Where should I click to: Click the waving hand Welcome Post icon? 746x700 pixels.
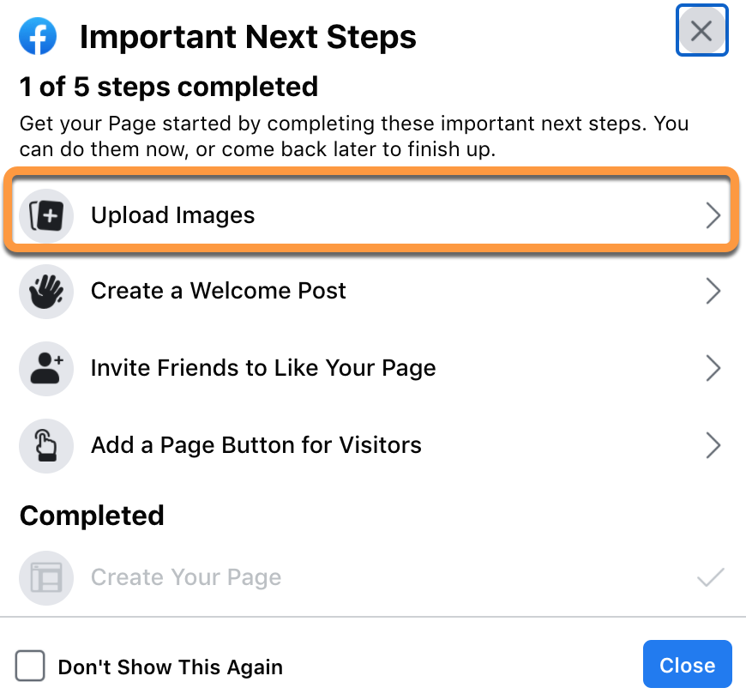coord(46,292)
